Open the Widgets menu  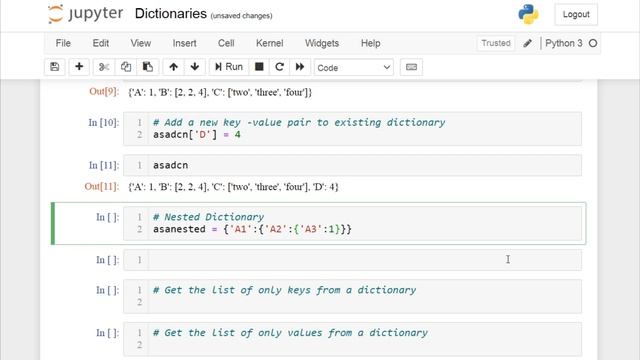point(322,43)
